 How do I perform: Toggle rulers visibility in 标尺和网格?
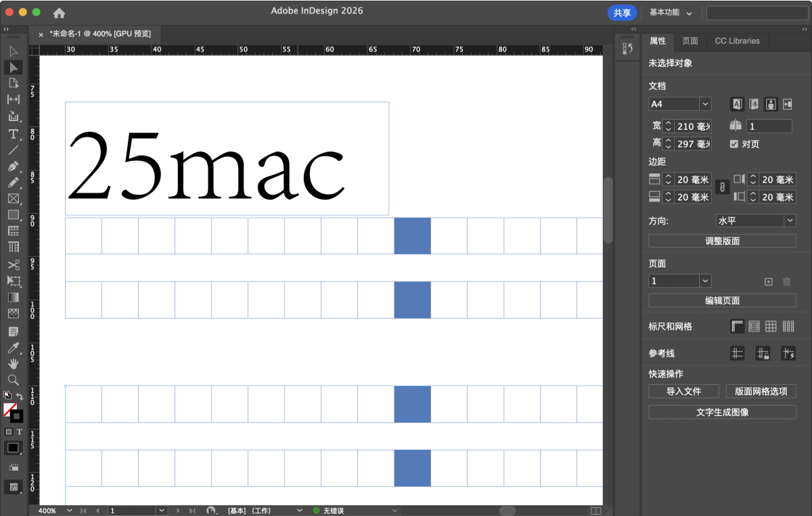[x=737, y=327]
